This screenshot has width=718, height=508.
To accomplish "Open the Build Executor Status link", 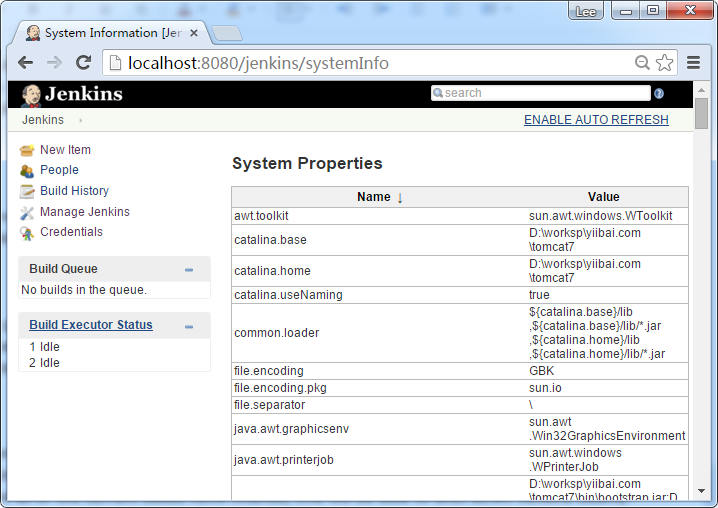I will click(91, 325).
